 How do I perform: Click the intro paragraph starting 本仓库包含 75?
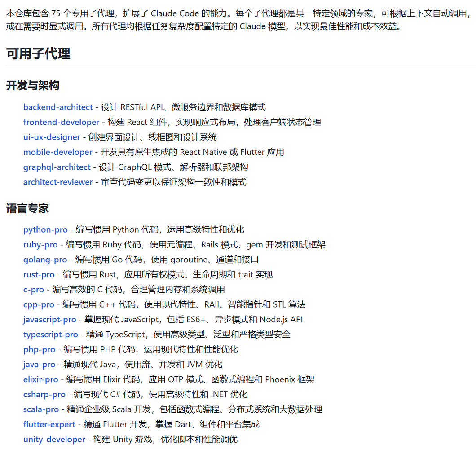tap(238, 20)
